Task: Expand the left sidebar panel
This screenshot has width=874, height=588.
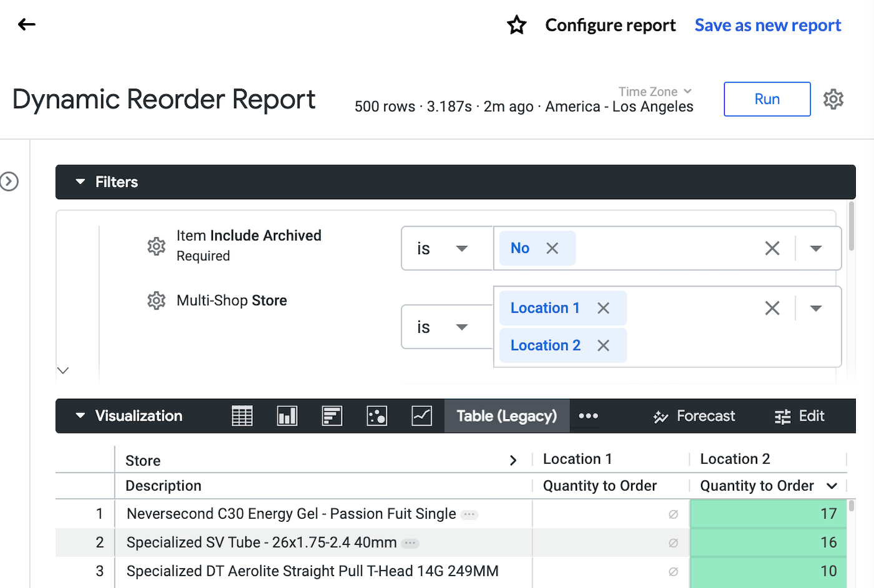Action: point(9,182)
